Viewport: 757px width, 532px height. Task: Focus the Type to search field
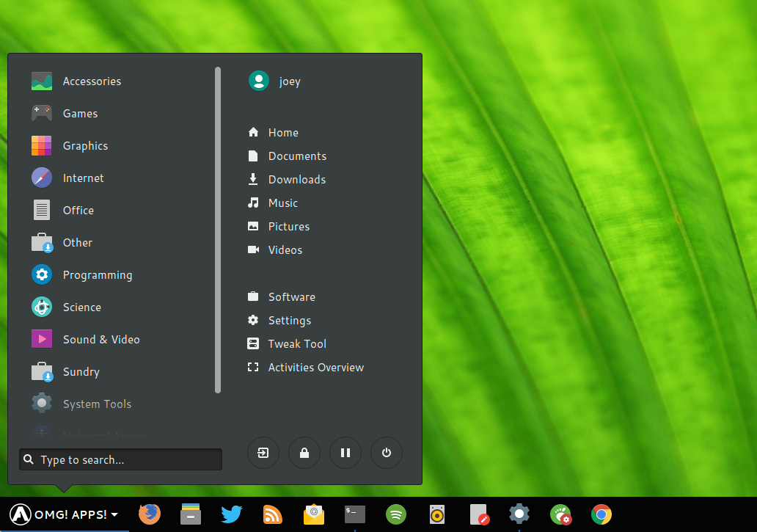point(121,460)
